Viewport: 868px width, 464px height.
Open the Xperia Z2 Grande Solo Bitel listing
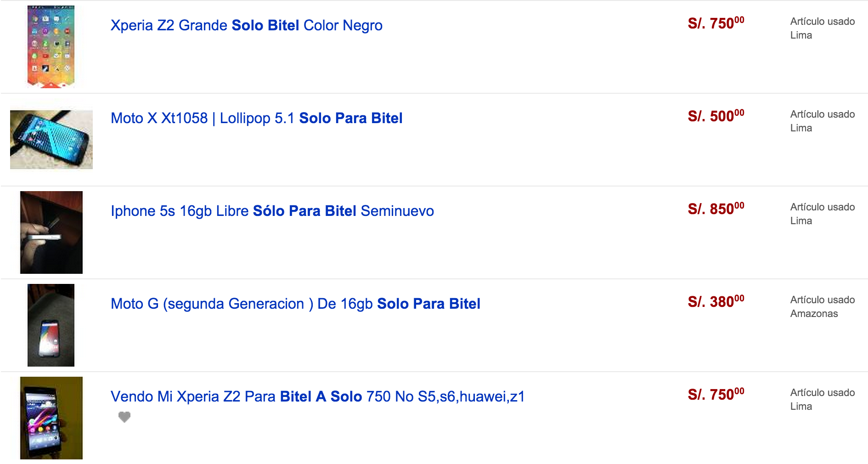coord(247,26)
